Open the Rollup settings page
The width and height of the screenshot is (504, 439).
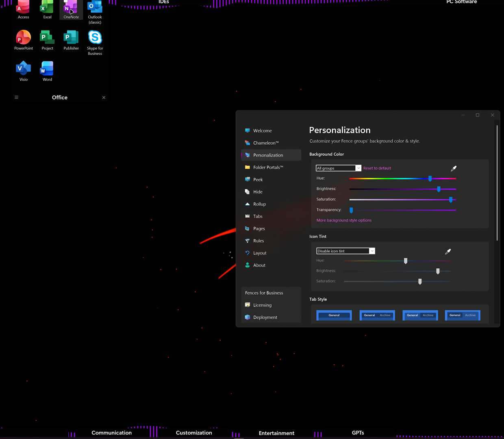click(259, 204)
